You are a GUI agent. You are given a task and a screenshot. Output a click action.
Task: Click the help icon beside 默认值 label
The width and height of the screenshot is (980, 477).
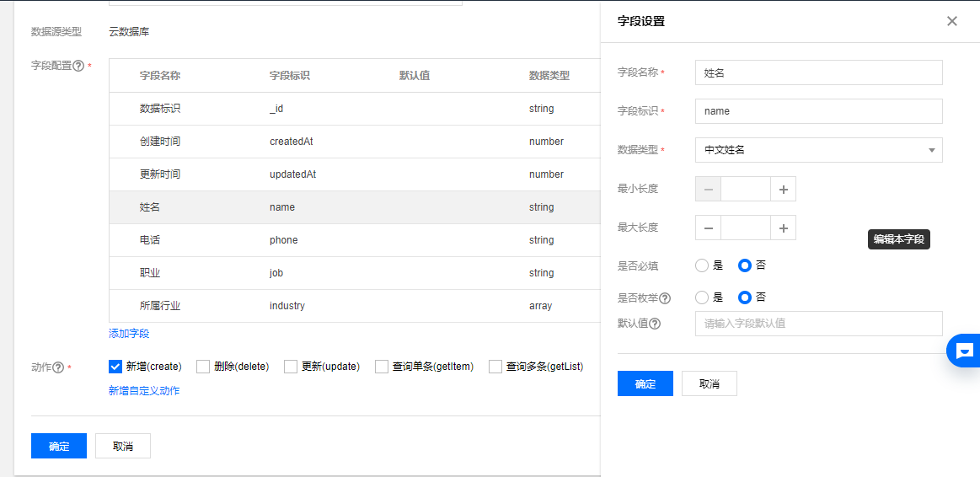click(655, 324)
